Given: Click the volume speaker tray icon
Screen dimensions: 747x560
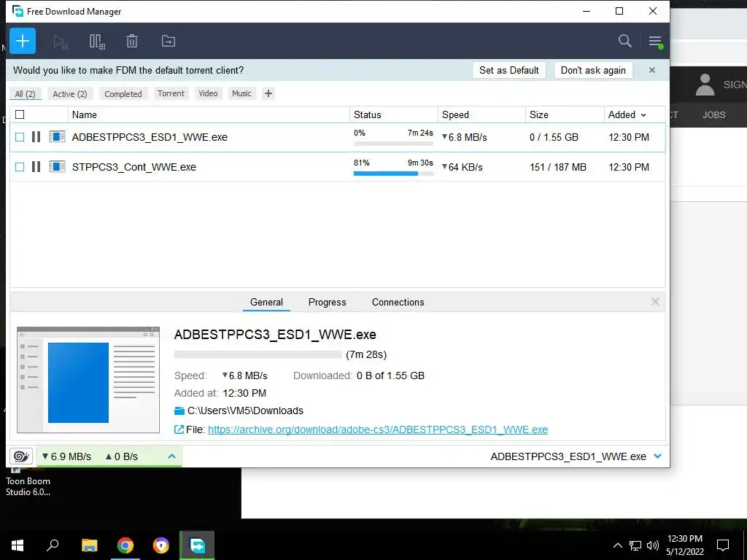Looking at the screenshot, I should 653,545.
